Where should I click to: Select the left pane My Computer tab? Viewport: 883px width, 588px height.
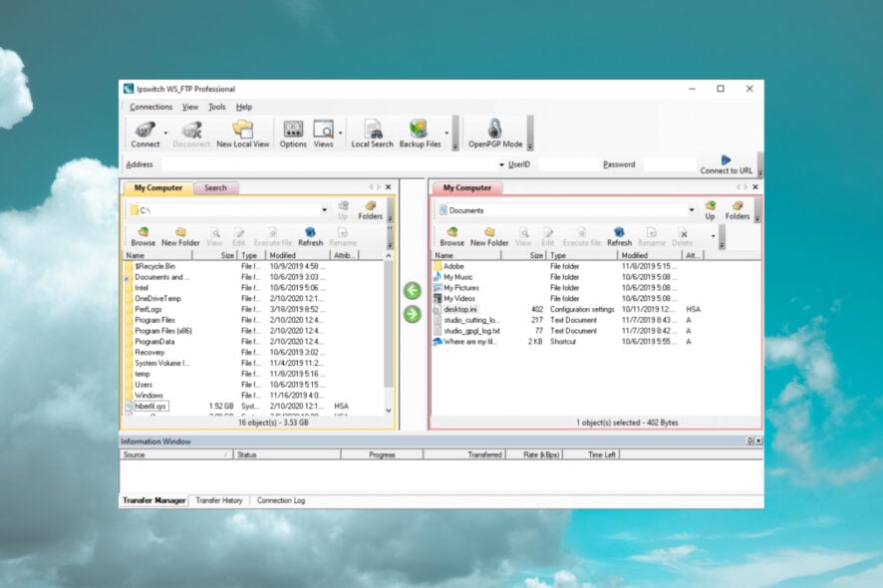tap(158, 187)
